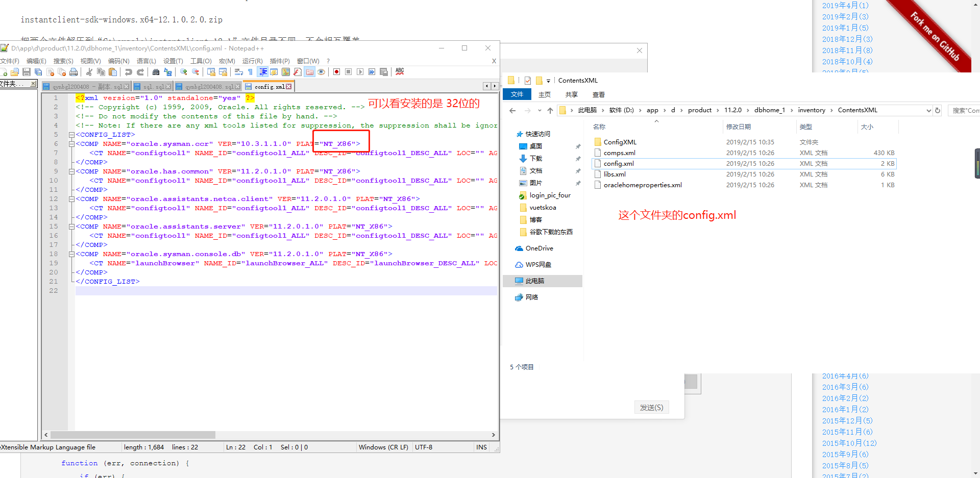The width and height of the screenshot is (980, 478).
Task: Click Explorer's refresh icon beside address bar
Action: [938, 110]
